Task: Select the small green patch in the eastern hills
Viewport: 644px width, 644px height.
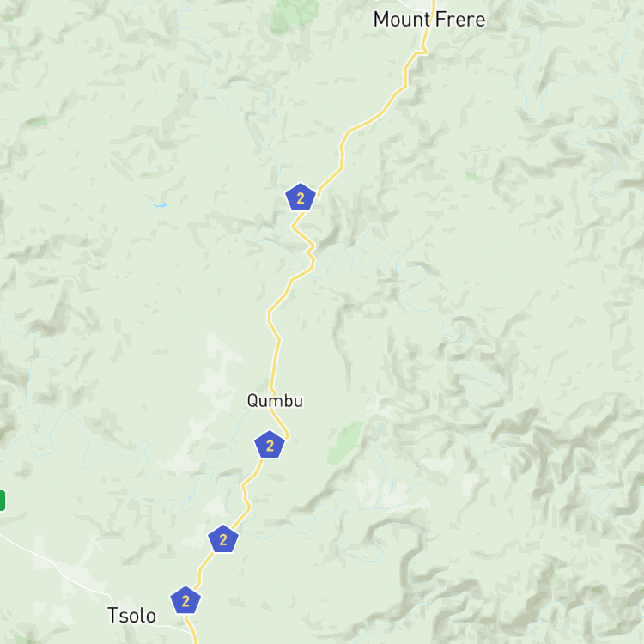Action: coord(471,176)
